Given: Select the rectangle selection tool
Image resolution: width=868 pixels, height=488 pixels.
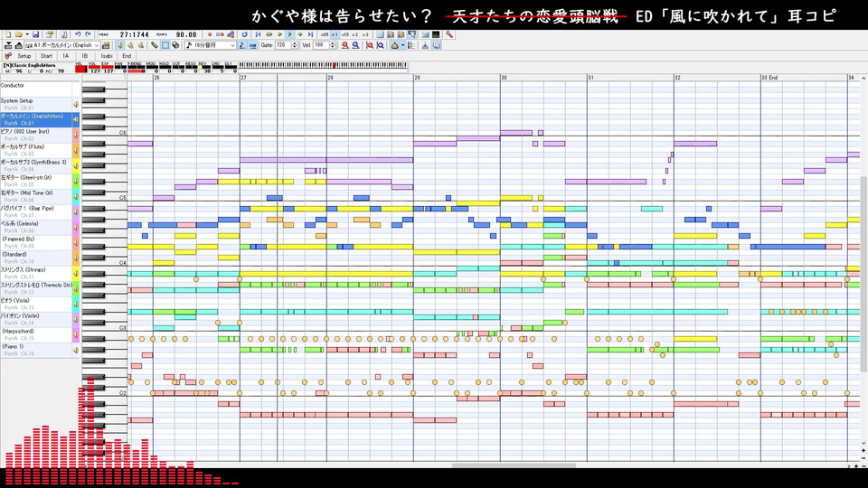Looking at the screenshot, I should pos(165,45).
